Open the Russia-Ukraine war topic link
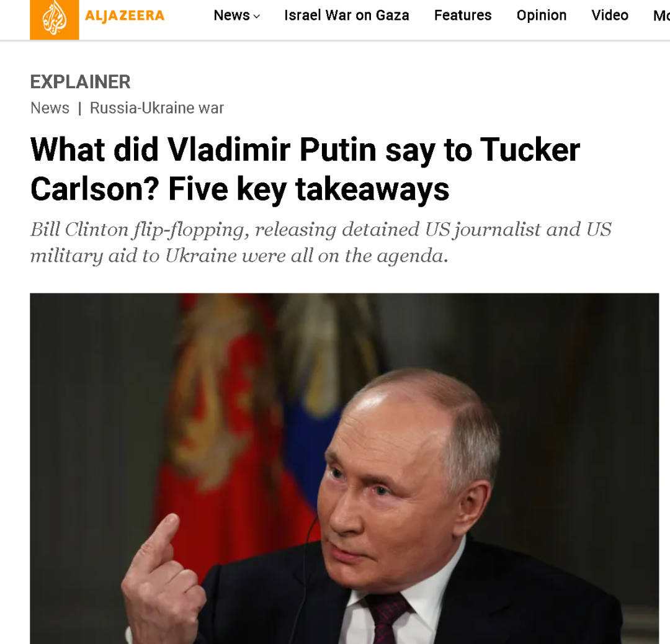This screenshot has height=644, width=670. pos(157,108)
